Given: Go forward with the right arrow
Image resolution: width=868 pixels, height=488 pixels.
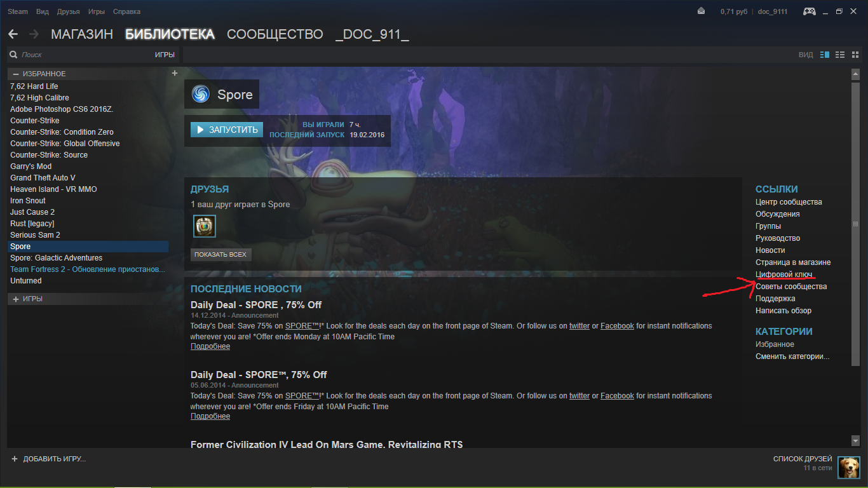Looking at the screenshot, I should [34, 34].
